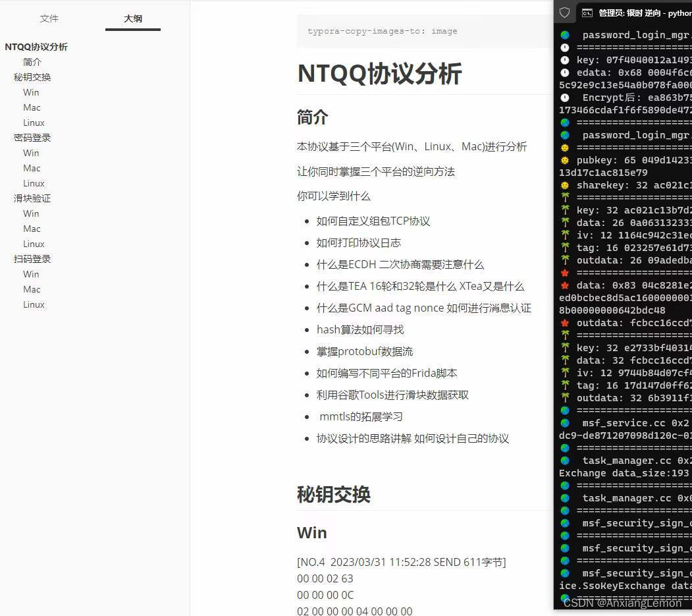Select the 管理员: 银时 逆向 terminal tab
This screenshot has height=616, width=692.
(x=645, y=13)
